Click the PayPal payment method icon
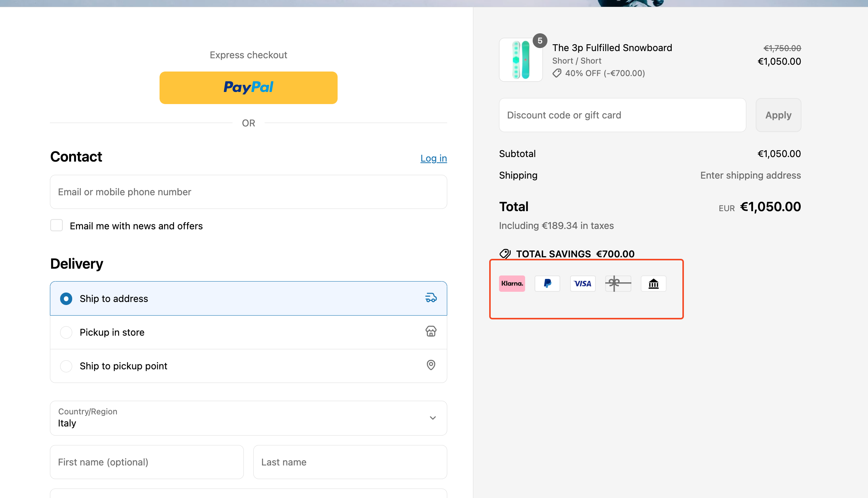This screenshot has width=868, height=498. click(x=547, y=283)
